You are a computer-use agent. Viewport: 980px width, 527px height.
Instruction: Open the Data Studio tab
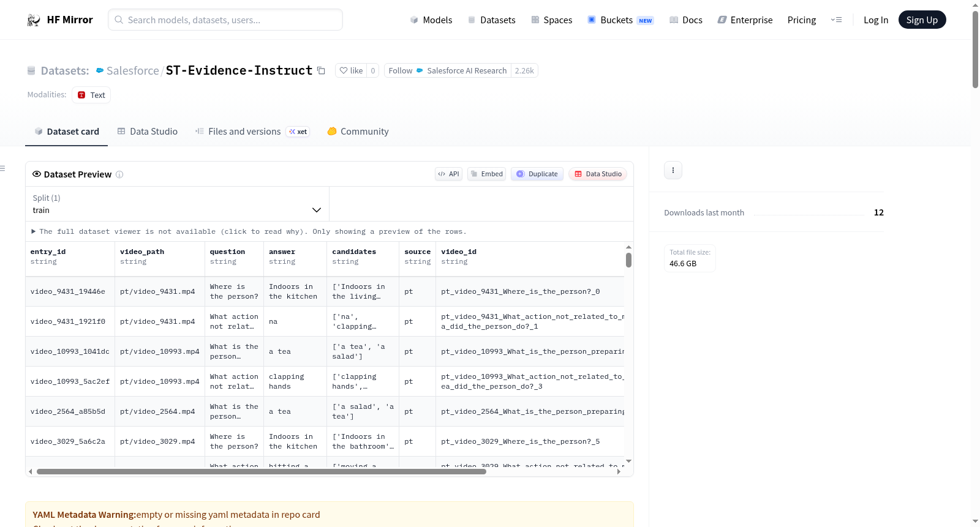coord(148,132)
